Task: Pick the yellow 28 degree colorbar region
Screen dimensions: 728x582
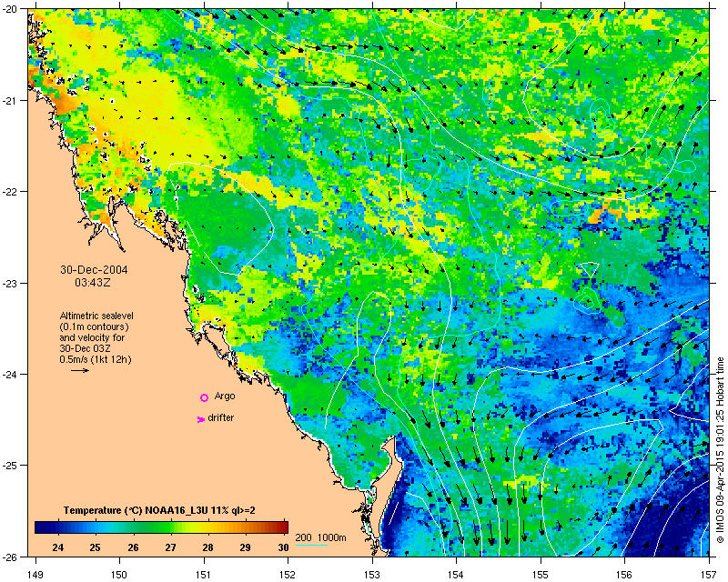Action: click(208, 527)
